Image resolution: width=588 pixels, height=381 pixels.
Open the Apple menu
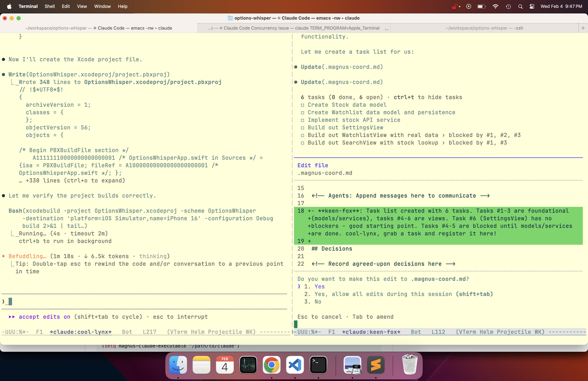click(x=9, y=6)
